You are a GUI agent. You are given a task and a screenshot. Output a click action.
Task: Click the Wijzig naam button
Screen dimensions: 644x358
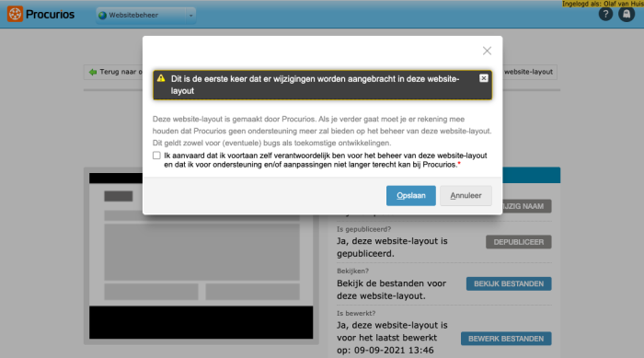[526, 206]
